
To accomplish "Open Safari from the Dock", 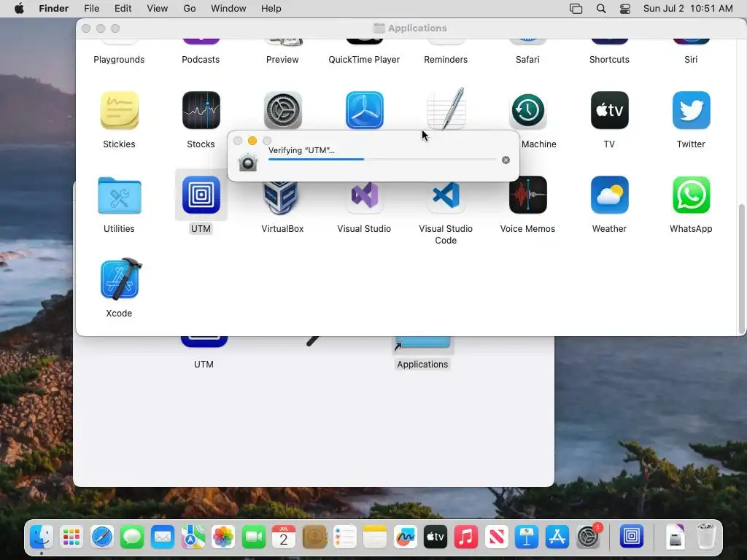I will (x=102, y=537).
